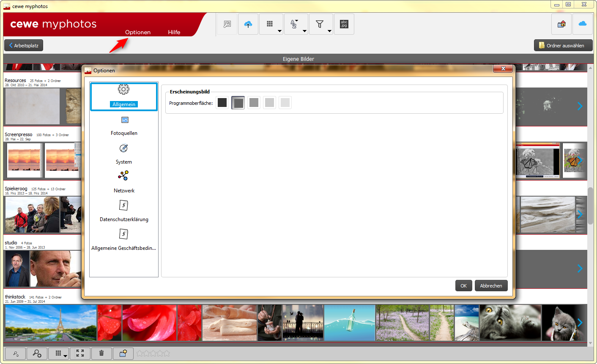
Task: Click the Screenpresso folder name
Action: tap(19, 134)
